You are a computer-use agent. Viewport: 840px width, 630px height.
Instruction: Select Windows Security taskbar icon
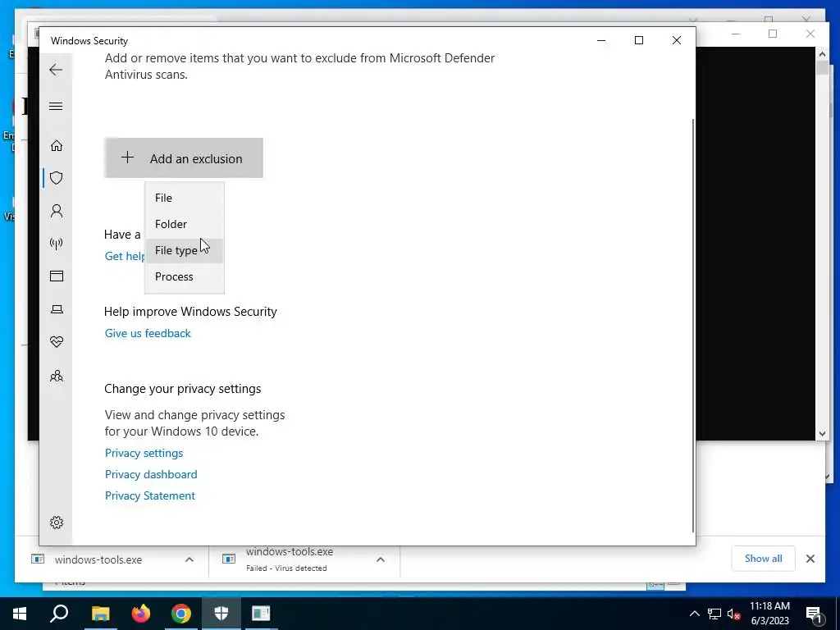click(x=221, y=614)
